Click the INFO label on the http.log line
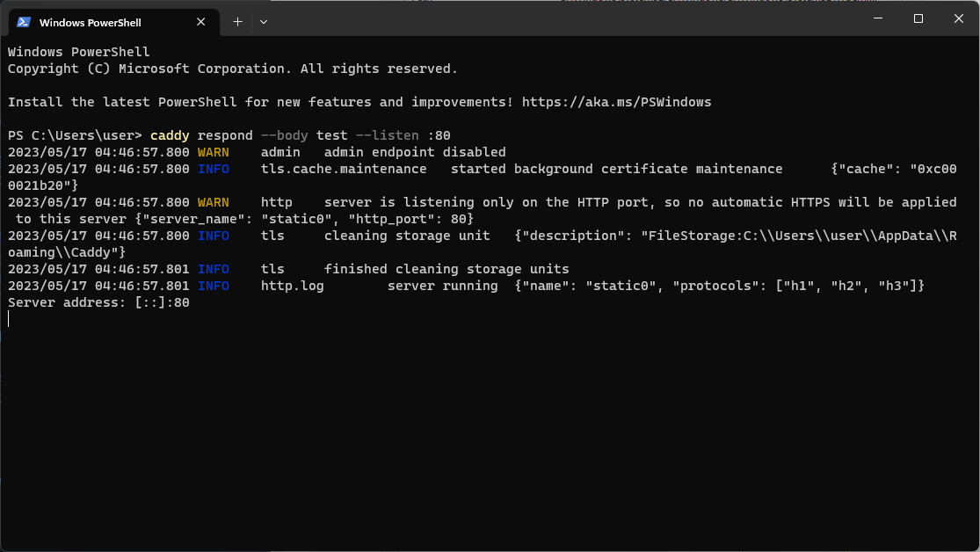Viewport: 980px width, 552px height. coord(213,285)
